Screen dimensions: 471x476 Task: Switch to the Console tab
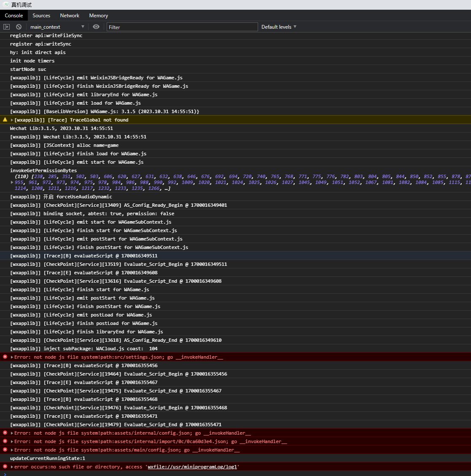tap(13, 16)
